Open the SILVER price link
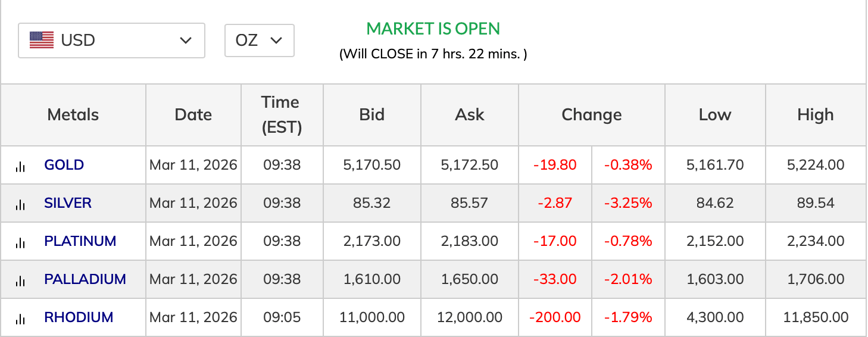 68,203
